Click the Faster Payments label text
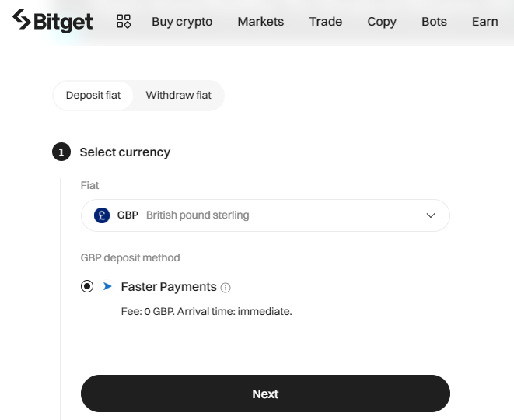Screen dimensions: 514x420 point(169,287)
